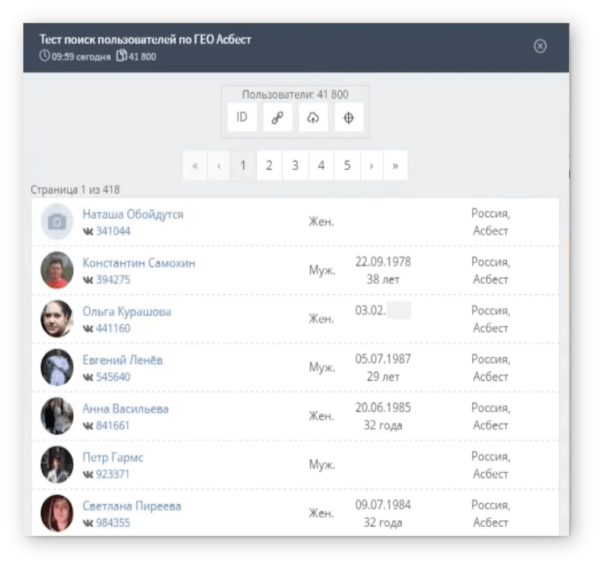Viewport: 600px width, 566px height.
Task: Click Анна Васильева avatar thumbnail
Action: (57, 416)
